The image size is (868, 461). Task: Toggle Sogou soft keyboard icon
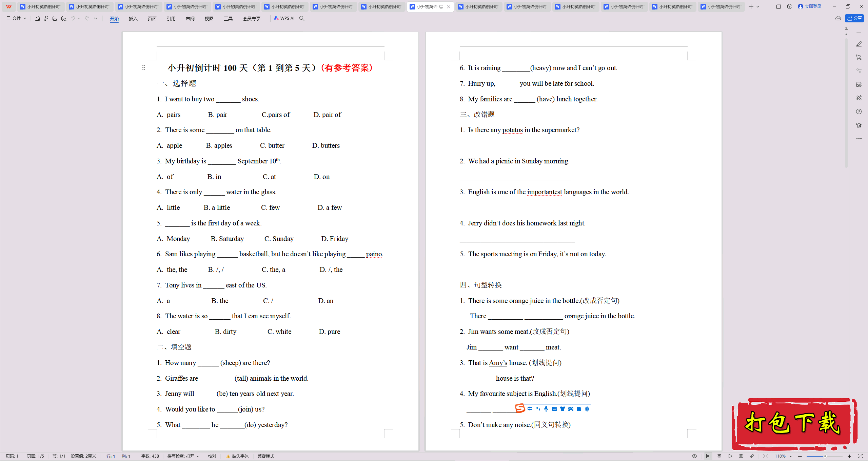(554, 409)
